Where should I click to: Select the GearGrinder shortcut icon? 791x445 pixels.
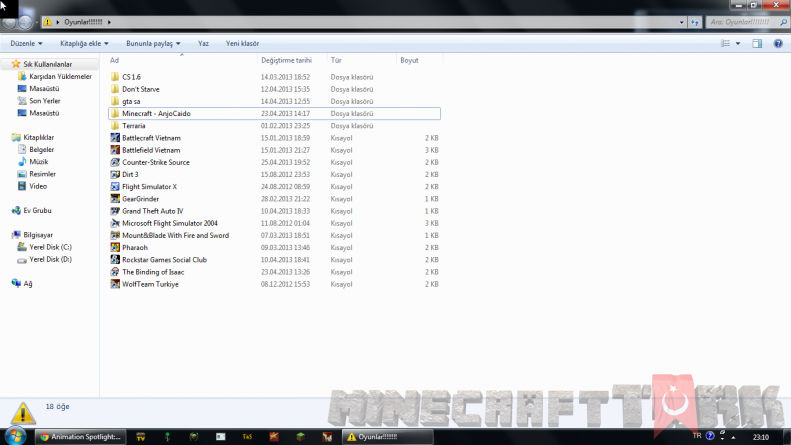[x=115, y=199]
